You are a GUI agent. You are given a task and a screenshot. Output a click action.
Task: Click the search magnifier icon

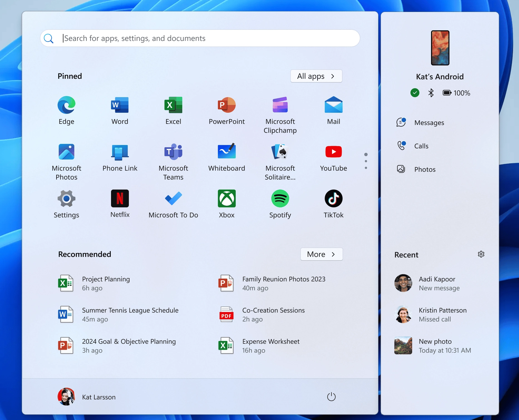click(49, 38)
